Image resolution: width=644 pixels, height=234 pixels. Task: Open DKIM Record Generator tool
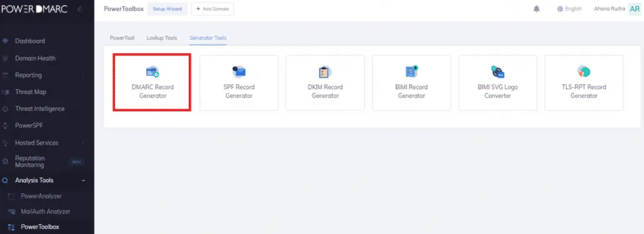coord(325,82)
